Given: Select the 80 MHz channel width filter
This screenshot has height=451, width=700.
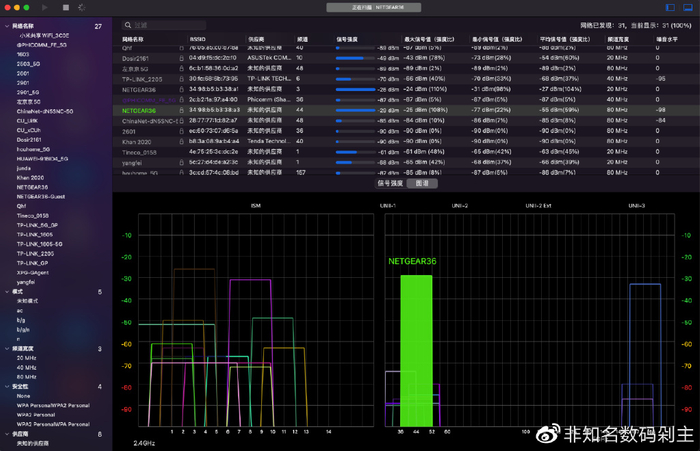Looking at the screenshot, I should click(26, 377).
